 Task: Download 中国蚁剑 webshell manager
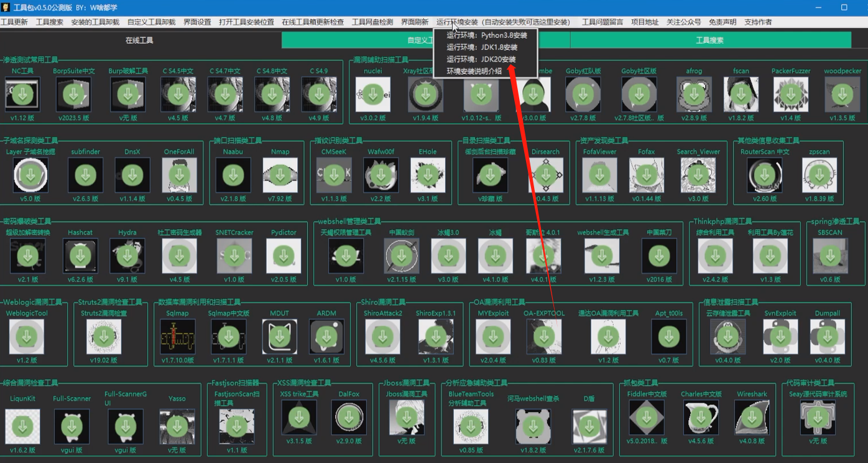(402, 256)
